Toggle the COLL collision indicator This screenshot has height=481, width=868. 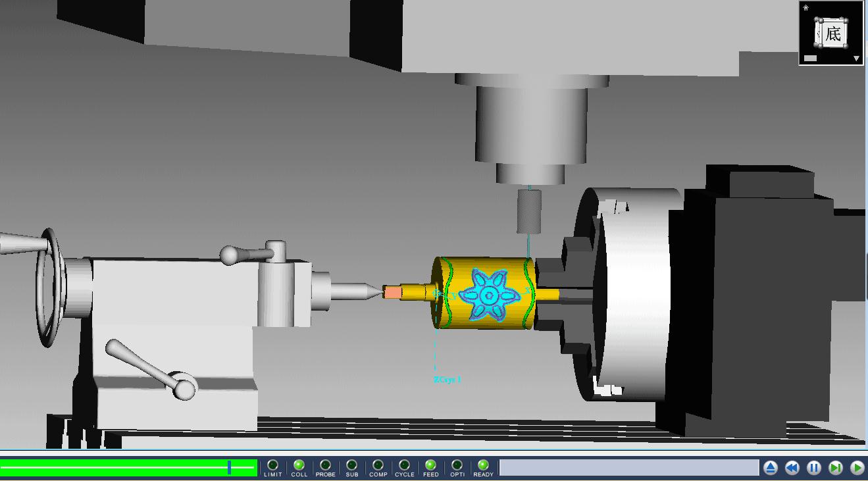(x=299, y=465)
